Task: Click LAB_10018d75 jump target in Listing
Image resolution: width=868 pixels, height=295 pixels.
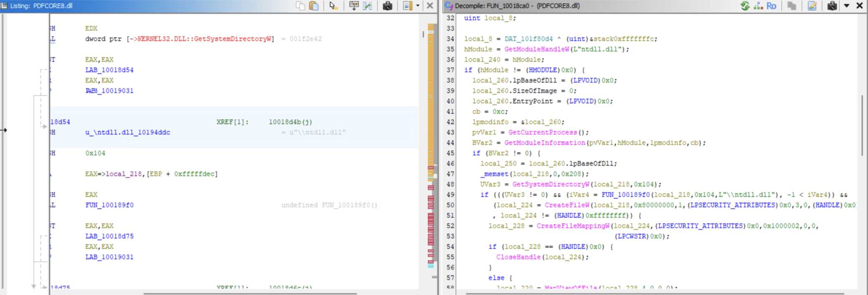Action: [109, 237]
